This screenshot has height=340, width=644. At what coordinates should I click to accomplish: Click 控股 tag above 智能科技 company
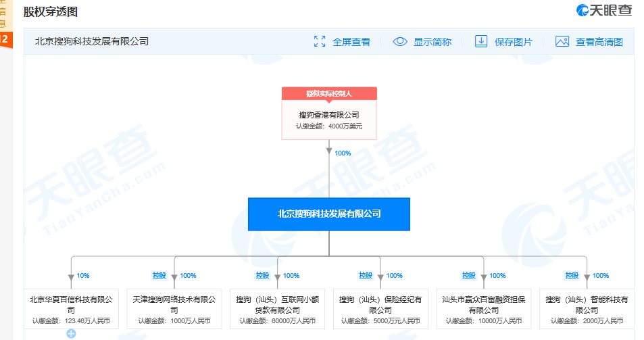pos(572,276)
